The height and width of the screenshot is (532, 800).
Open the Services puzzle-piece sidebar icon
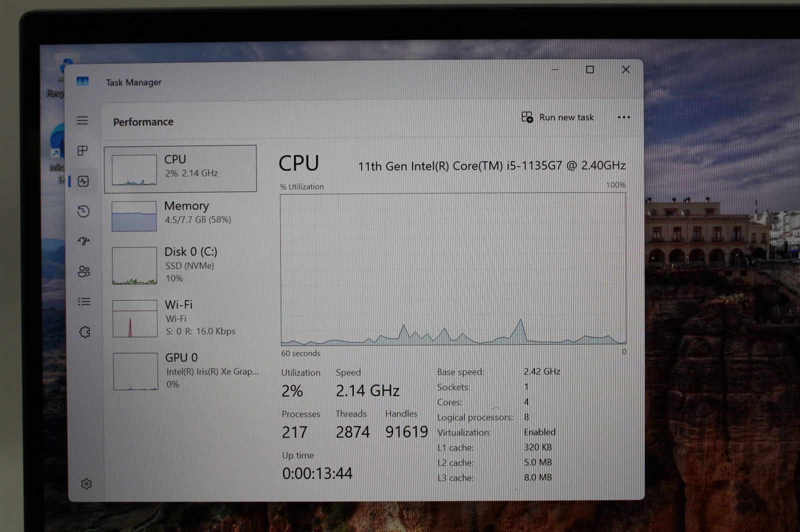pyautogui.click(x=85, y=332)
